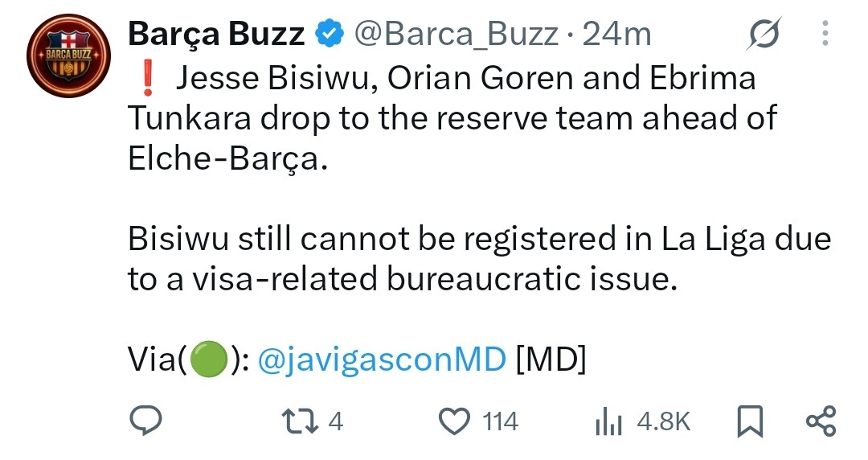The width and height of the screenshot is (868, 460).
Task: Bookmark this post
Action: [x=750, y=421]
